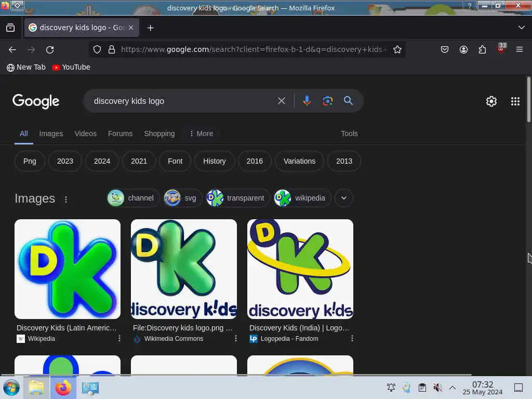Select the All results tab
This screenshot has height=399, width=532.
pyautogui.click(x=24, y=134)
